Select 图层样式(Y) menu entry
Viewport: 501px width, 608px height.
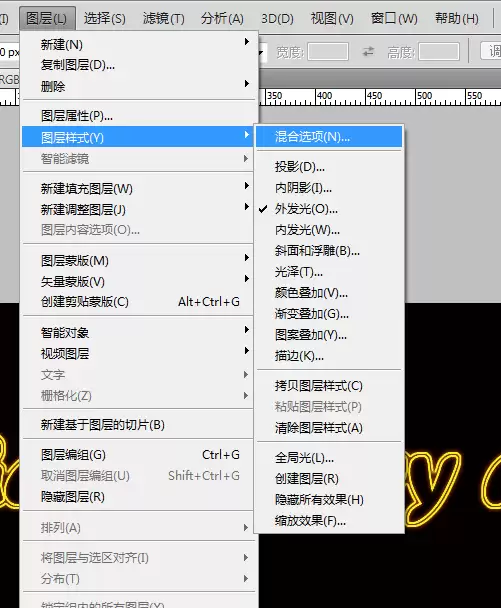(138, 137)
